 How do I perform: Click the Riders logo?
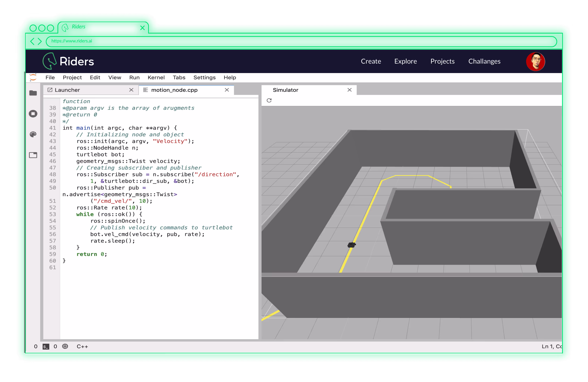[x=68, y=61]
